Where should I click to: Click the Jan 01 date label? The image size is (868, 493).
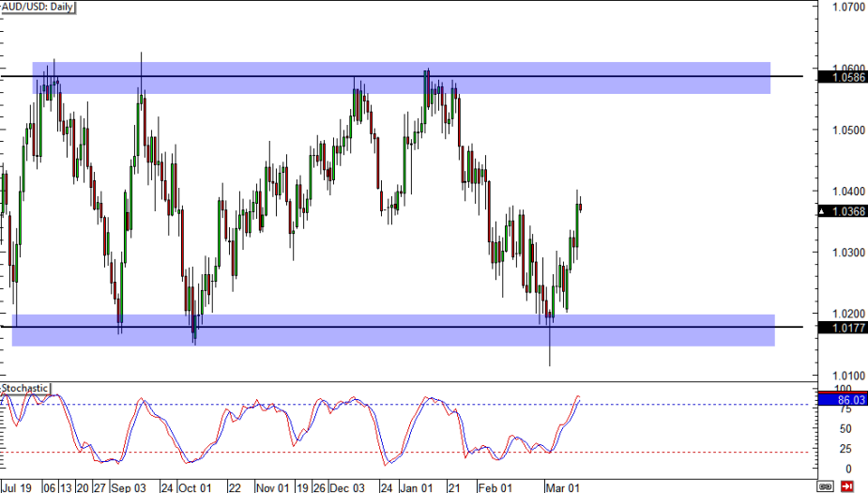[x=417, y=487]
